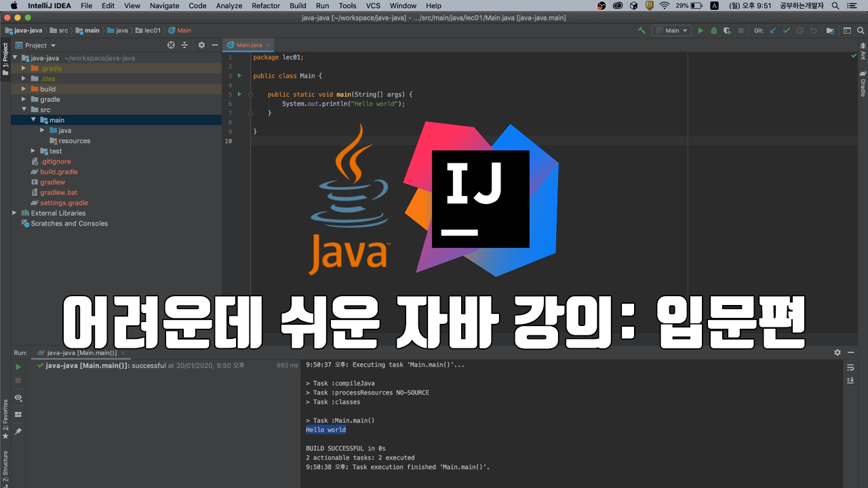Screen dimensions: 868x488
Task: Run Main with coverage
Action: click(x=727, y=30)
